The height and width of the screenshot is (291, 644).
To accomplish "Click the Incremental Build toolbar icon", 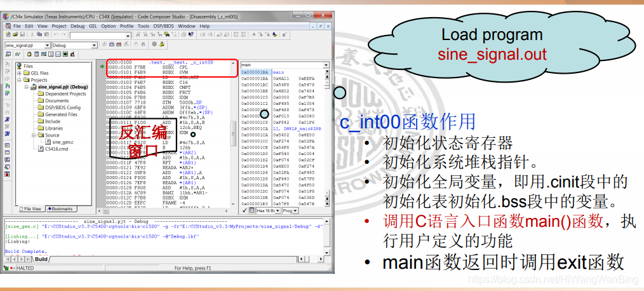I will tap(112, 44).
